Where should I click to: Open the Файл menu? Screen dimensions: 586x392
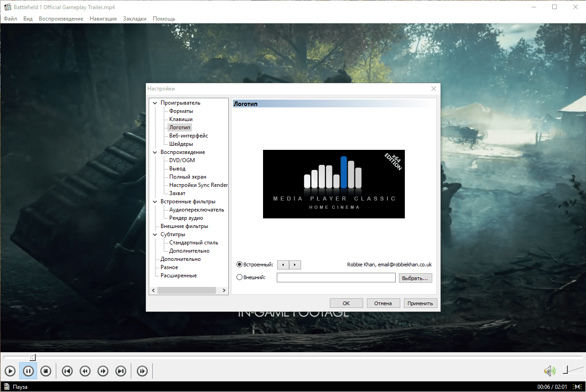(10, 19)
